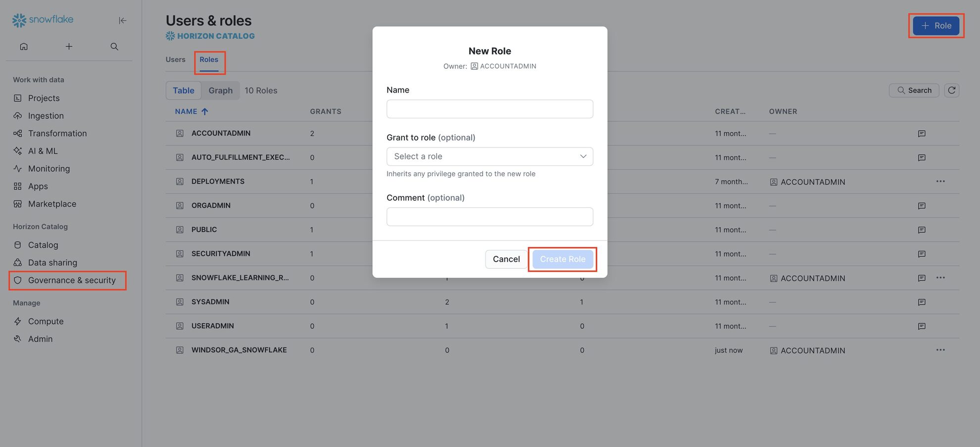The width and height of the screenshot is (980, 447).
Task: Select the ACCOUNTADMIN role name in table
Action: (221, 133)
